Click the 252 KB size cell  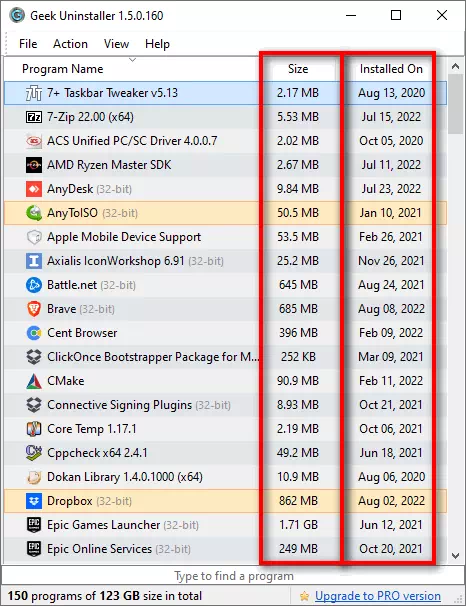pos(298,357)
